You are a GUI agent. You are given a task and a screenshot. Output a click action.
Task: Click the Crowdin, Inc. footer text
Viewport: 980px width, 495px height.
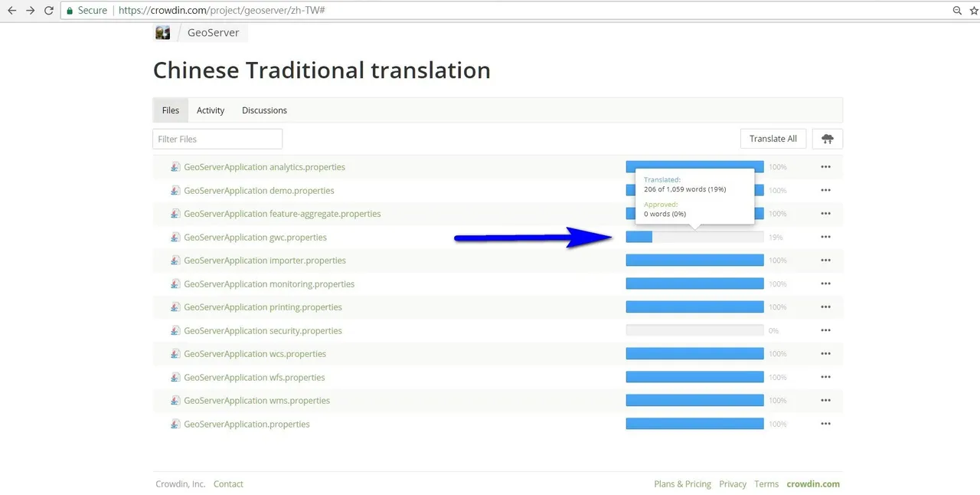(x=180, y=484)
